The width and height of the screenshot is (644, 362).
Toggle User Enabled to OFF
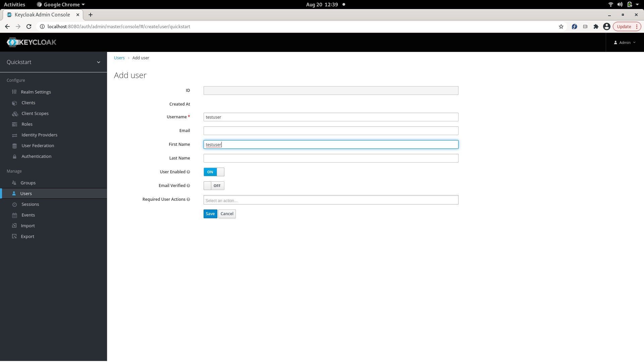[214, 172]
